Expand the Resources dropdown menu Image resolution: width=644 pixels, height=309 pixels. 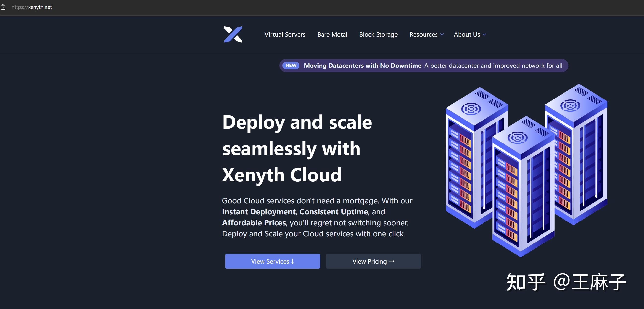pyautogui.click(x=426, y=34)
